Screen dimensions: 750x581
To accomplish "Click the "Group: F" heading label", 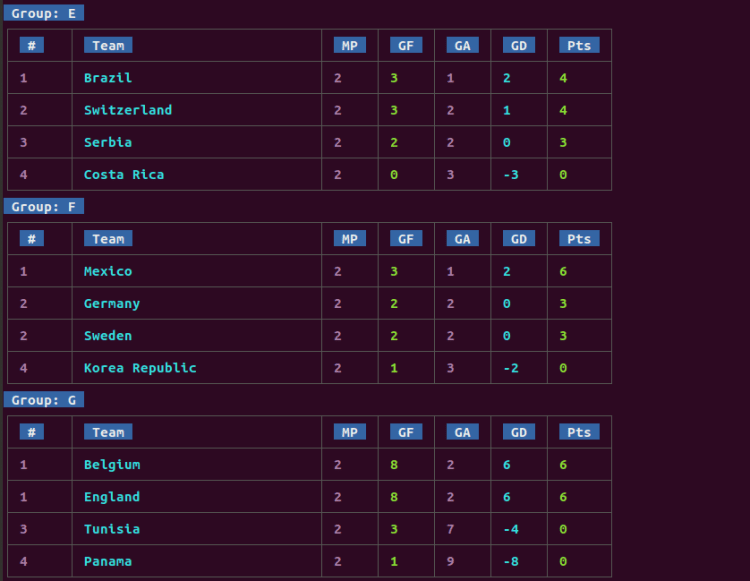I will [x=43, y=206].
